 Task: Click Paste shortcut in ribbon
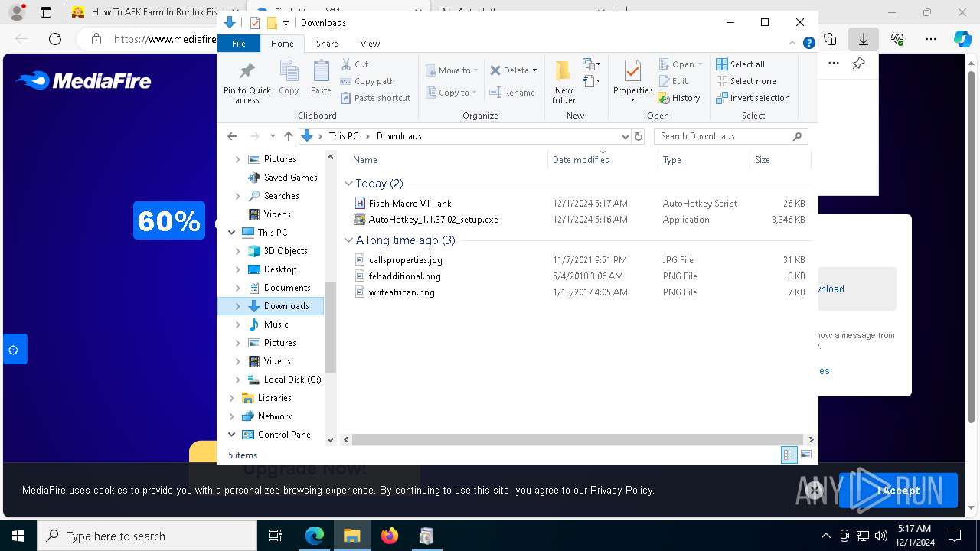pyautogui.click(x=375, y=98)
